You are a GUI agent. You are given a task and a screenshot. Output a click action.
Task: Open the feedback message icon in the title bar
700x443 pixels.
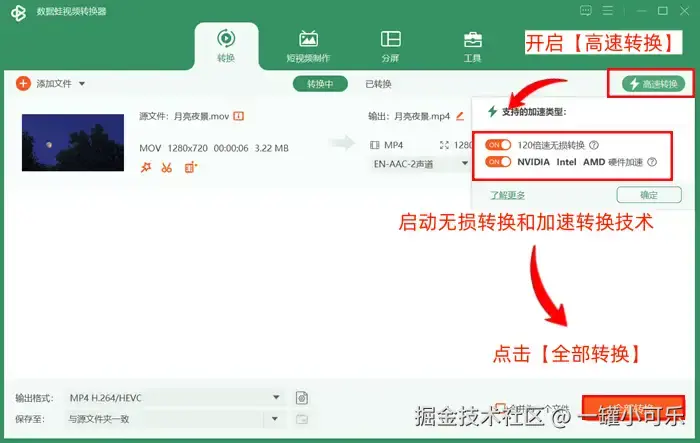[586, 11]
